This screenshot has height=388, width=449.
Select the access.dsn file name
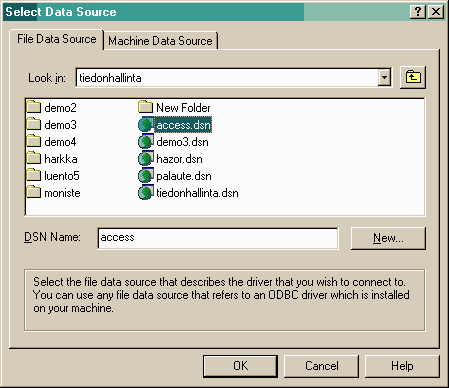click(183, 125)
